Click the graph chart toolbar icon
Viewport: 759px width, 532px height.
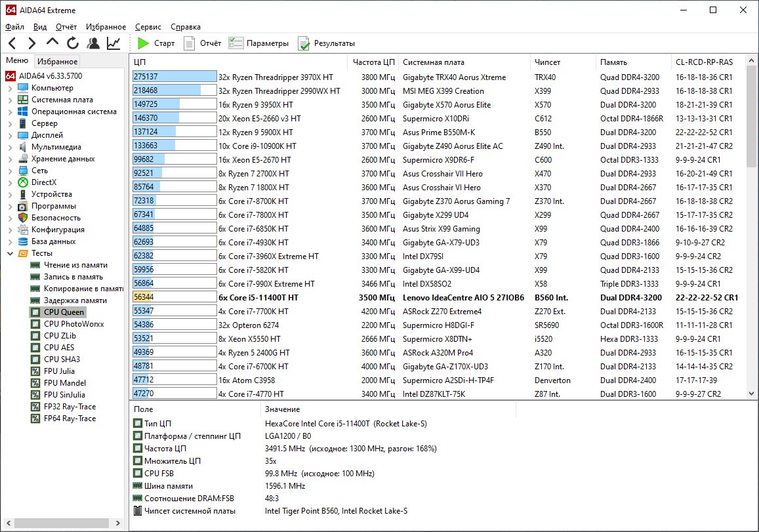click(113, 43)
